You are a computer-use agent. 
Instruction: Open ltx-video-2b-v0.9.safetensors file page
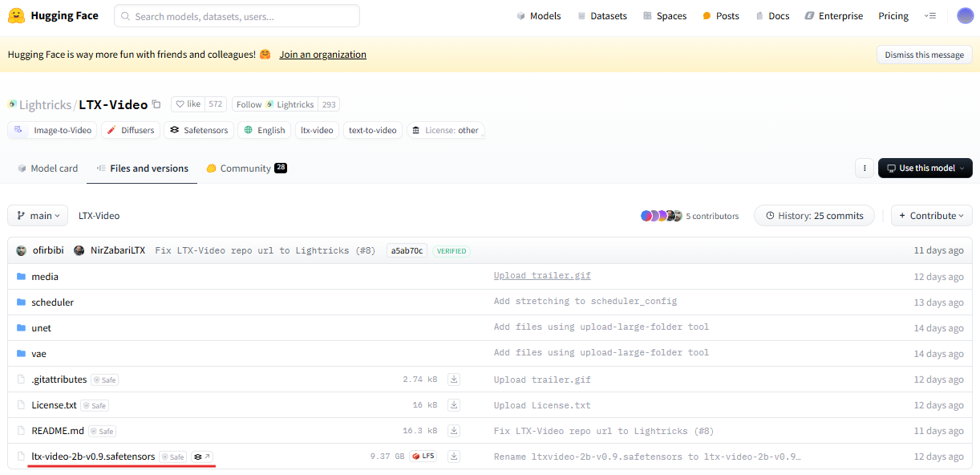[93, 457]
